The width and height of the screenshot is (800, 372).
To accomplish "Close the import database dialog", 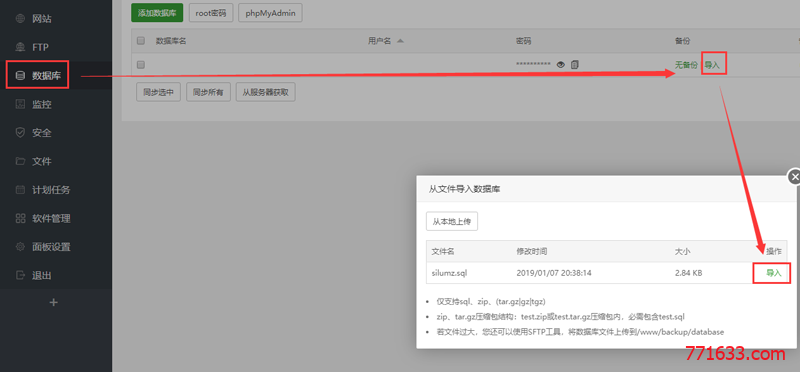I will coord(794,177).
